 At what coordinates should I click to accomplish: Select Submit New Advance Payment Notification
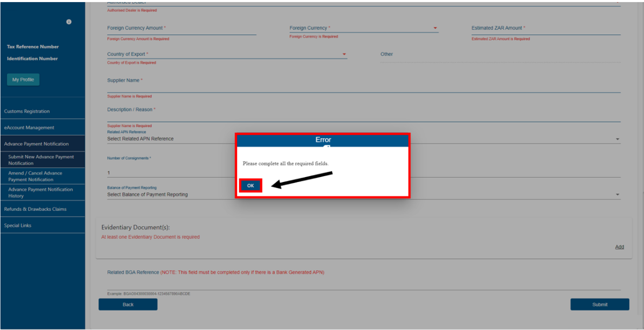pos(41,160)
